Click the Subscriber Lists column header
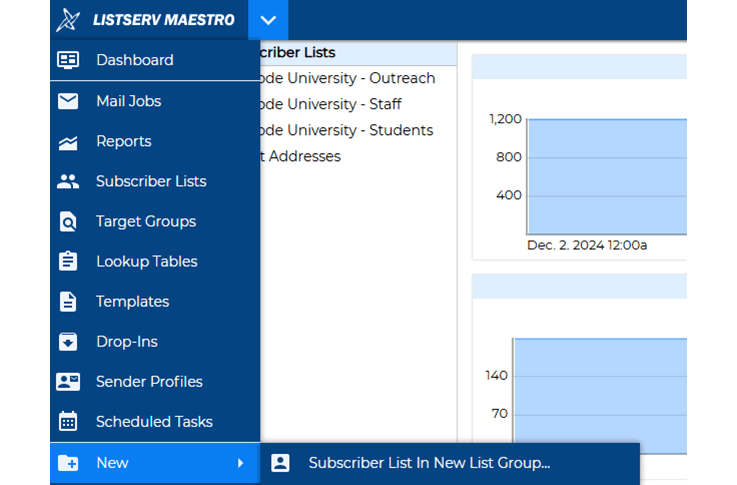Viewport: 737px width, 485px height. click(298, 52)
